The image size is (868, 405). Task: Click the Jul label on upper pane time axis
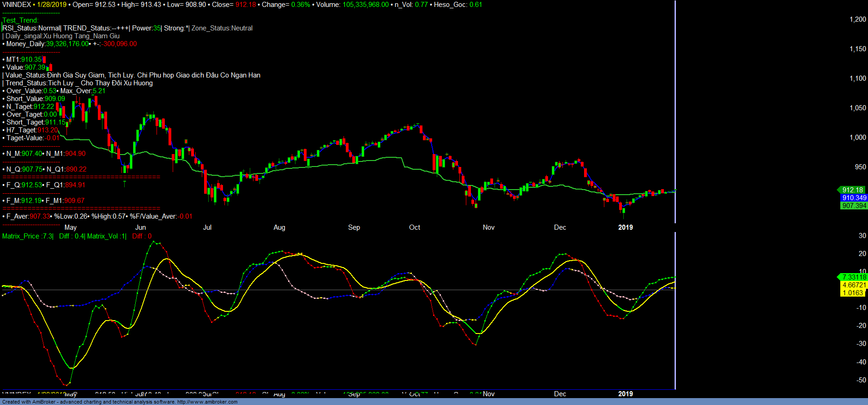(207, 227)
